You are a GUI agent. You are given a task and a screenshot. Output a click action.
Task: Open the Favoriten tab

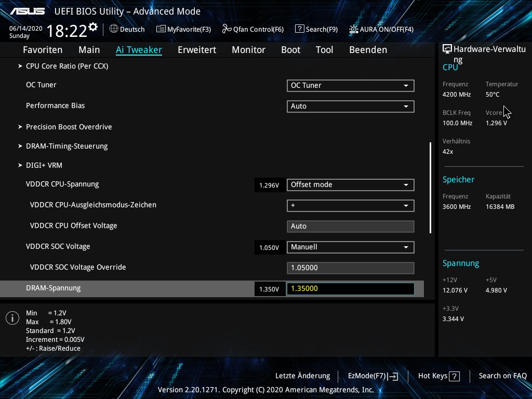[43, 50]
